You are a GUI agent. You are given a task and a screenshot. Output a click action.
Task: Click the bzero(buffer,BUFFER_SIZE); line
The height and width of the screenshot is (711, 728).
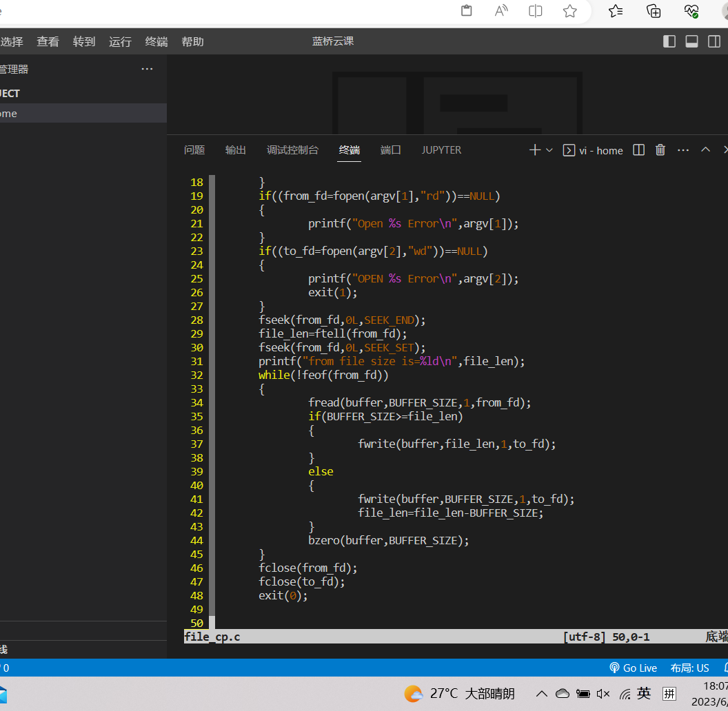tap(389, 540)
